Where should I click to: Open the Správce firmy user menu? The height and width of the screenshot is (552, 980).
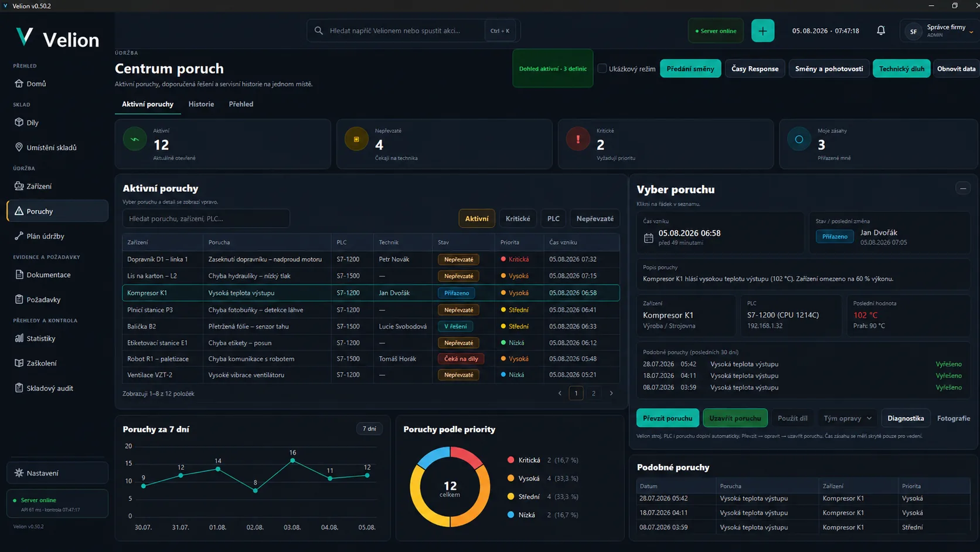[940, 31]
